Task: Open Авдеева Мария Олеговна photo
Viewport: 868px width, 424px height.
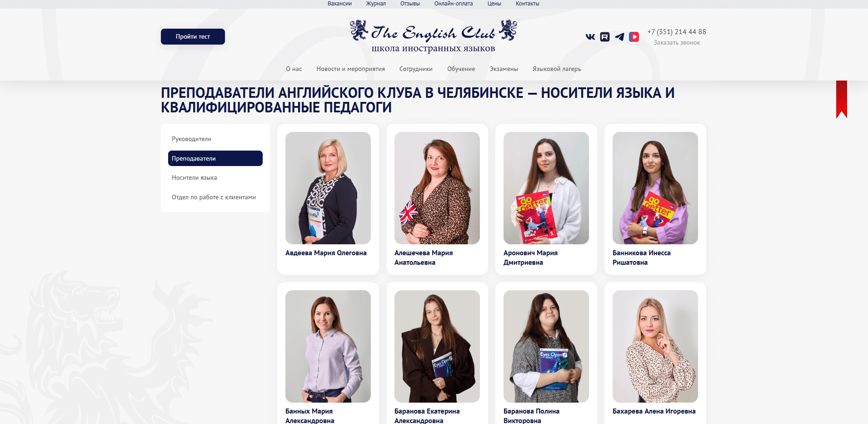Action: [x=328, y=188]
